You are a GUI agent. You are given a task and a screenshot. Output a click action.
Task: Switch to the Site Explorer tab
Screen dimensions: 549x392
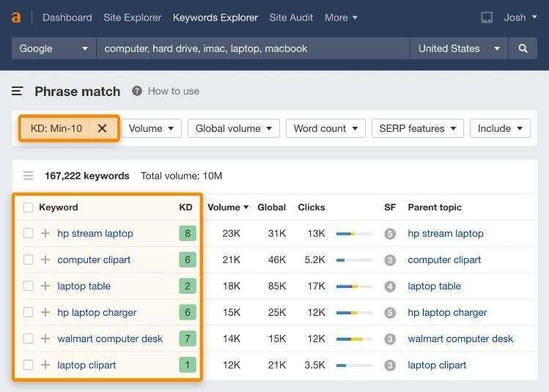[133, 18]
